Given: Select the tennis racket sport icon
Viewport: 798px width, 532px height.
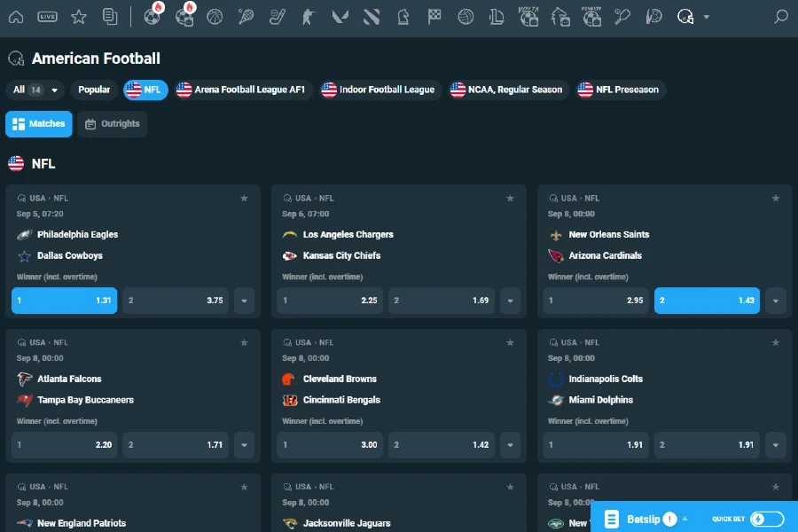Looking at the screenshot, I should [x=246, y=17].
